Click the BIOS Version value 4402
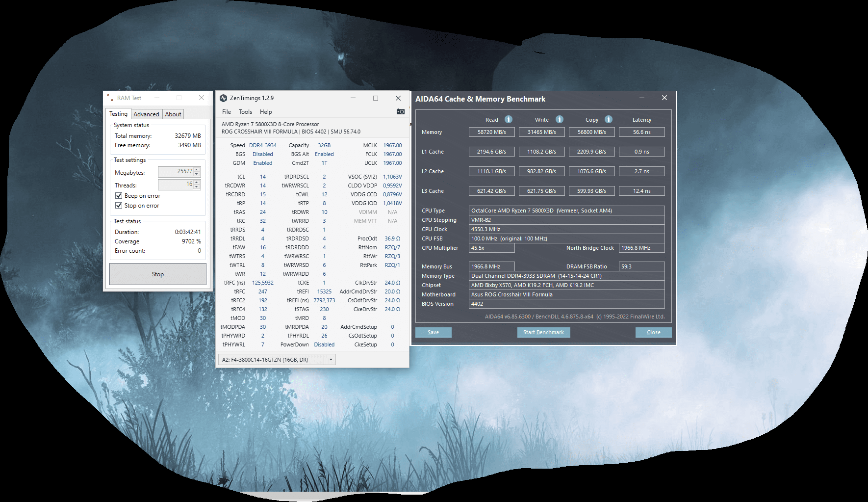This screenshot has width=868, height=502. pos(567,304)
